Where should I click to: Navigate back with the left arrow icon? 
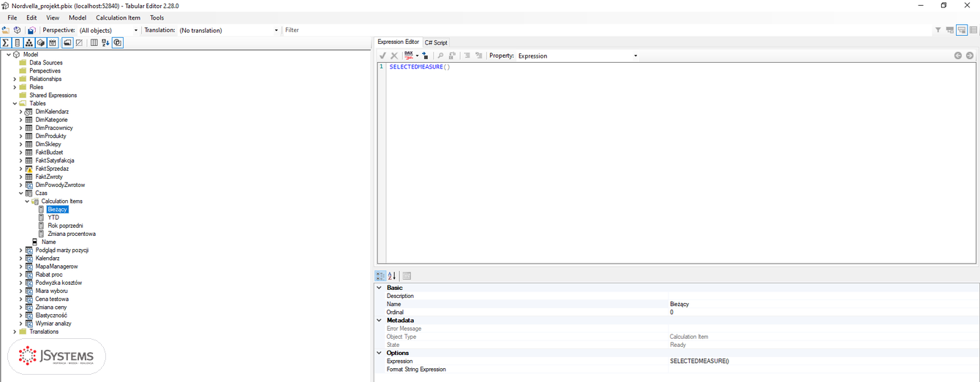pyautogui.click(x=958, y=56)
